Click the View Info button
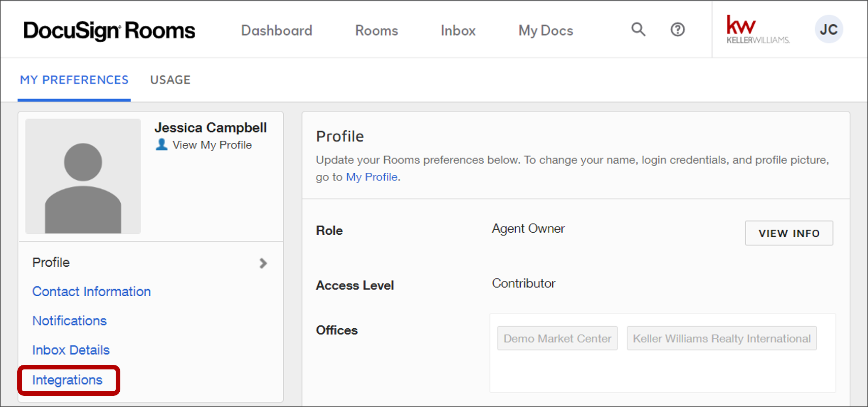Screen dimensions: 868x407 click(789, 233)
